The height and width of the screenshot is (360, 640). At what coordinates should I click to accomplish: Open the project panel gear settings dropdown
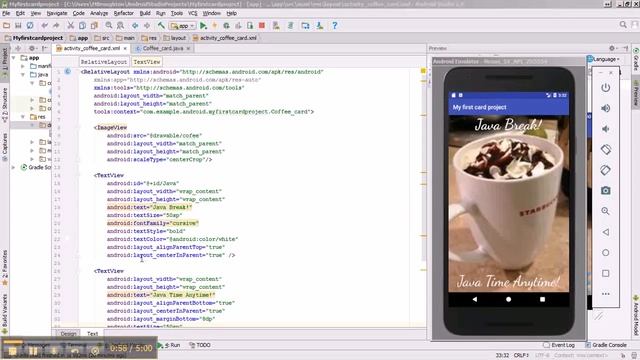tap(32, 48)
